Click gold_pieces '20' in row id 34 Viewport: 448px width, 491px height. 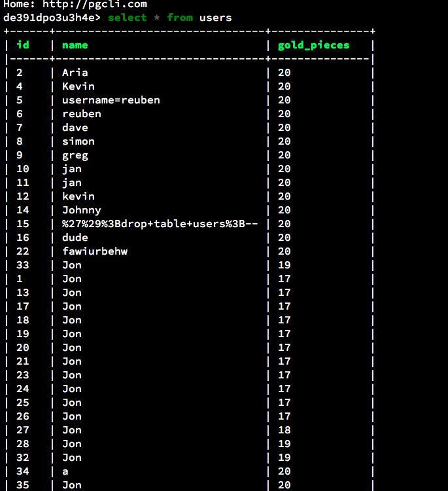(x=284, y=471)
